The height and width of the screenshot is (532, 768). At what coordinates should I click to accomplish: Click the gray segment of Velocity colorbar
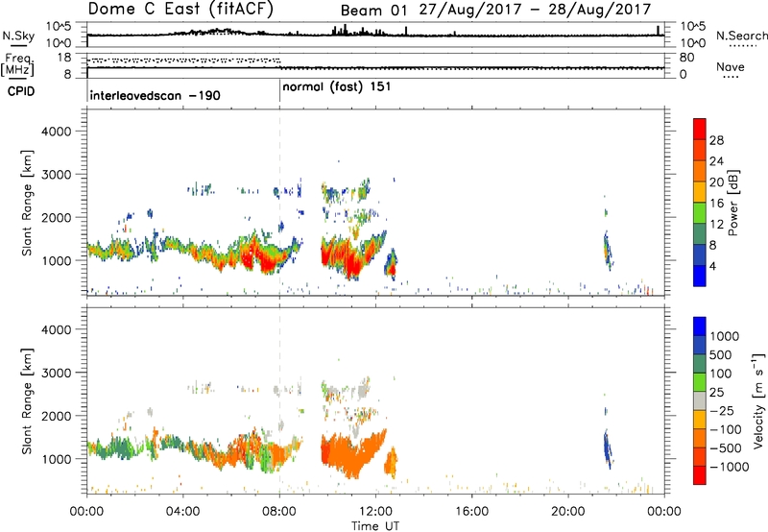pos(700,401)
